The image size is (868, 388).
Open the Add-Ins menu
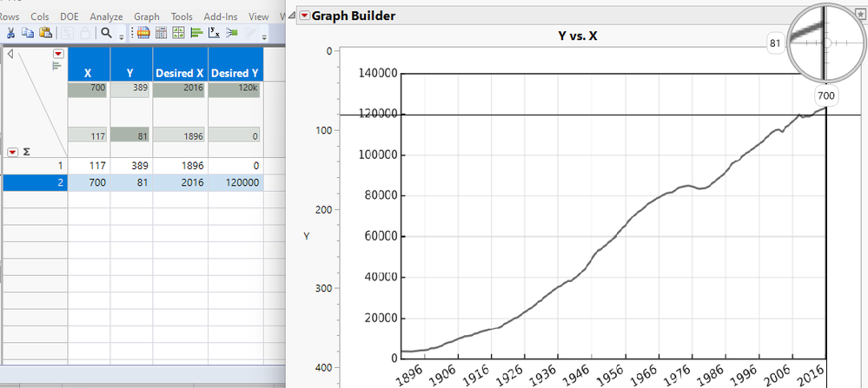pos(220,17)
